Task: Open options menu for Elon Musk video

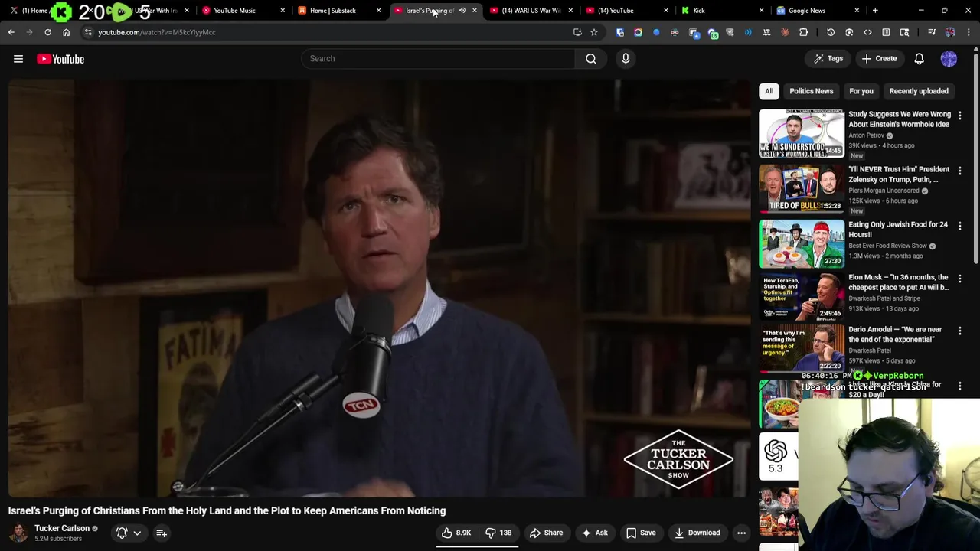Action: (960, 279)
